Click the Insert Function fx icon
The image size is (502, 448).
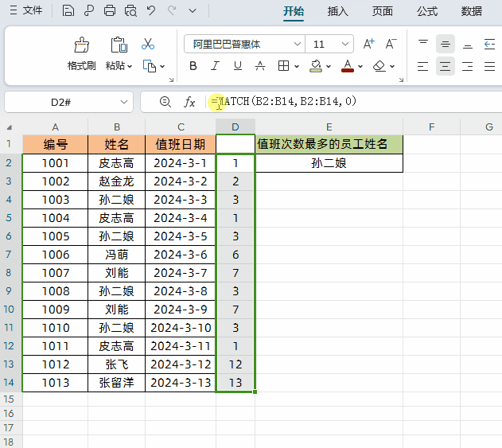point(189,102)
